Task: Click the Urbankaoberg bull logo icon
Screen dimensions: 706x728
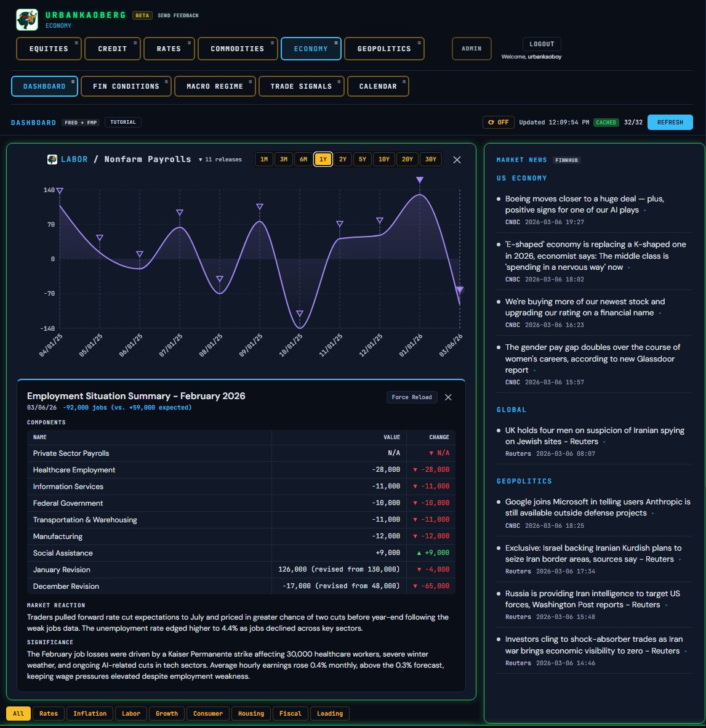Action: coord(27,20)
